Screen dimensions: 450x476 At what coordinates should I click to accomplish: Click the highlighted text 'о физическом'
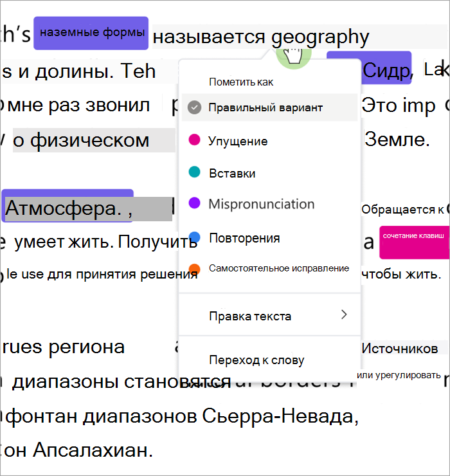coord(81,140)
